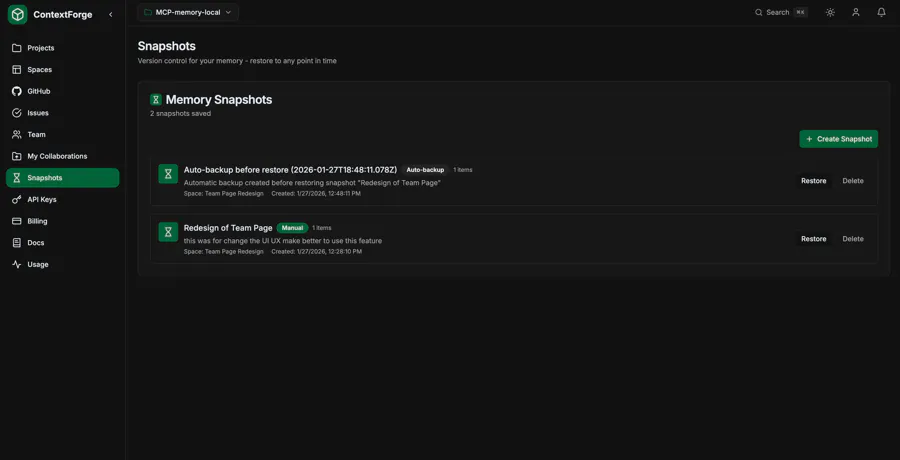The height and width of the screenshot is (460, 900).
Task: Click the Team people icon
Action: 17,134
